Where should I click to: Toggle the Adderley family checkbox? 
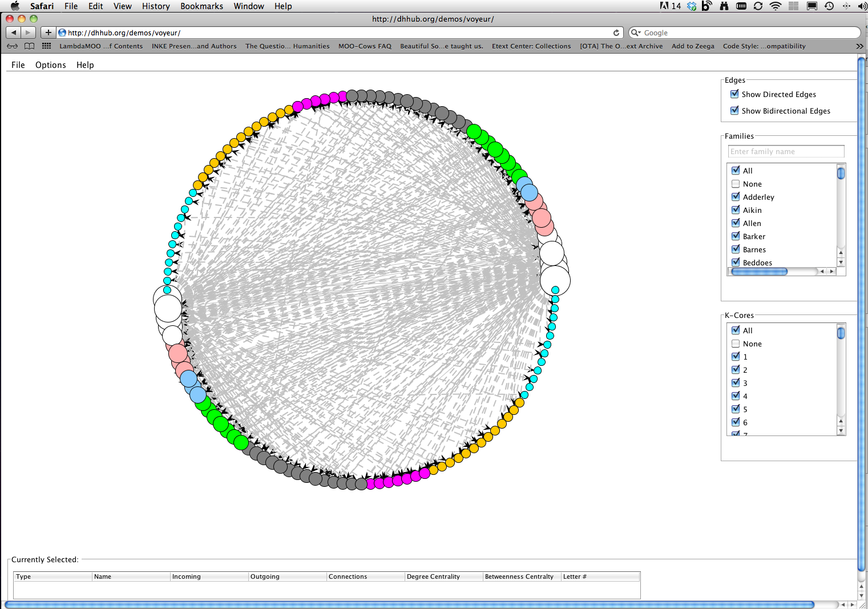point(736,196)
